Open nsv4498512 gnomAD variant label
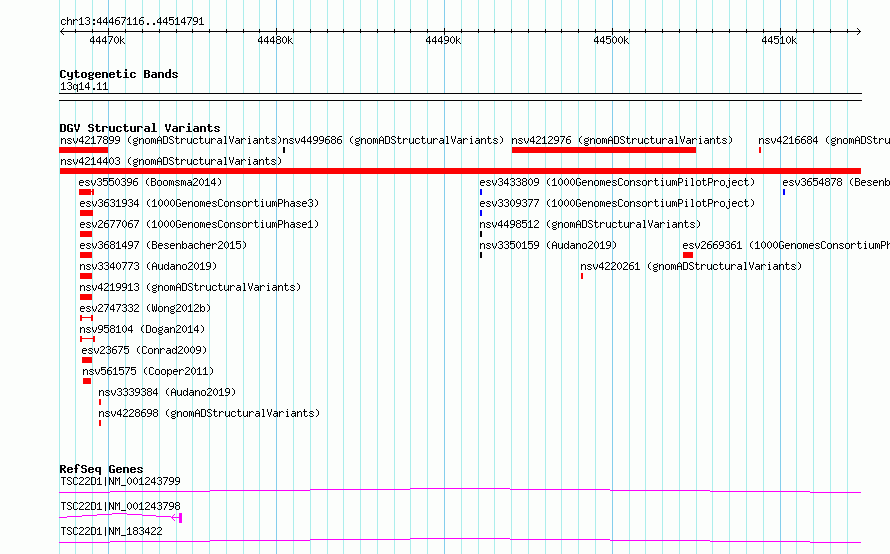This screenshot has width=890, height=554. (x=590, y=224)
